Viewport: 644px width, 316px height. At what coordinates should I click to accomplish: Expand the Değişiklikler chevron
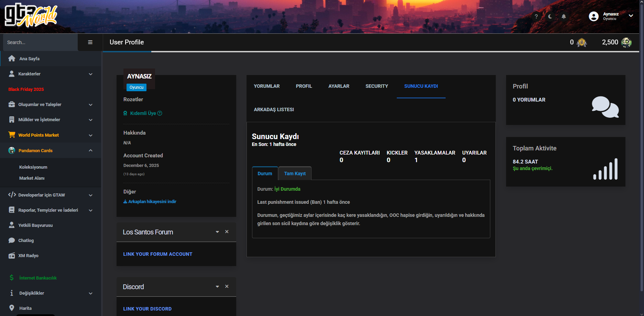(90, 293)
